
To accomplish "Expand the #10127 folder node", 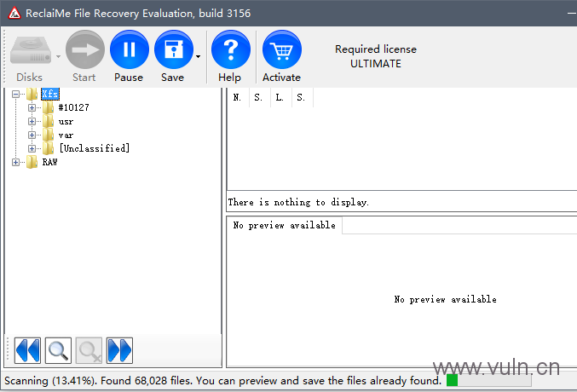I will pyautogui.click(x=32, y=108).
